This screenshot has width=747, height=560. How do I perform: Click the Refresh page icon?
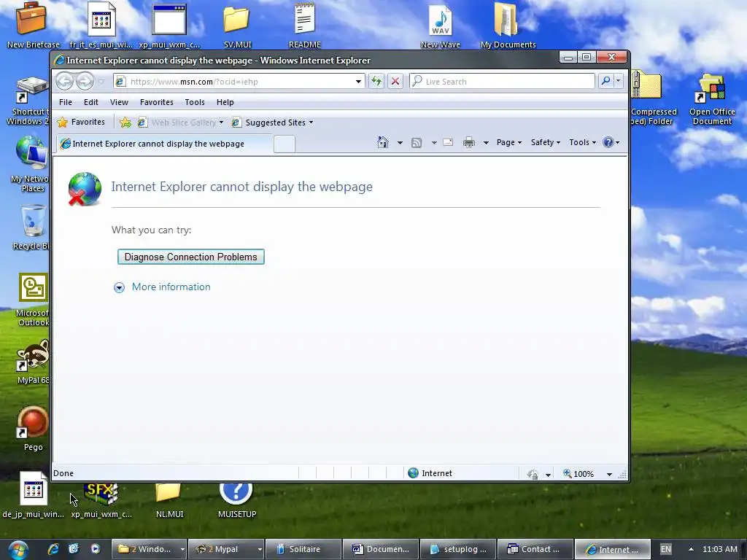376,82
